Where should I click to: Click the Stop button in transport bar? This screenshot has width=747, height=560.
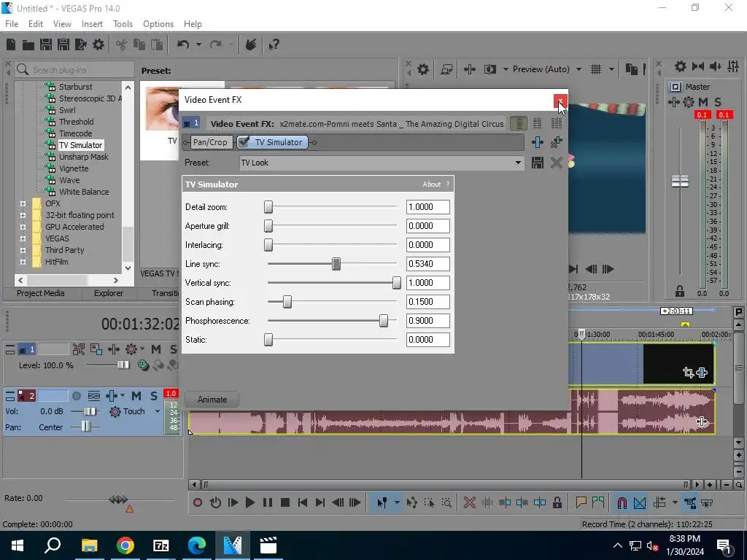(x=285, y=502)
